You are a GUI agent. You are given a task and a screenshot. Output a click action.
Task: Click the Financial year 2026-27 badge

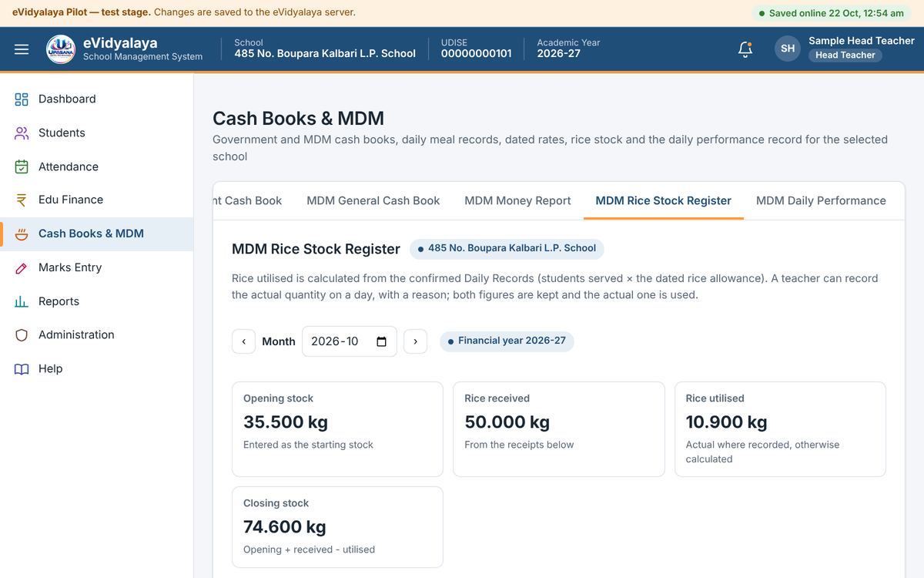507,341
